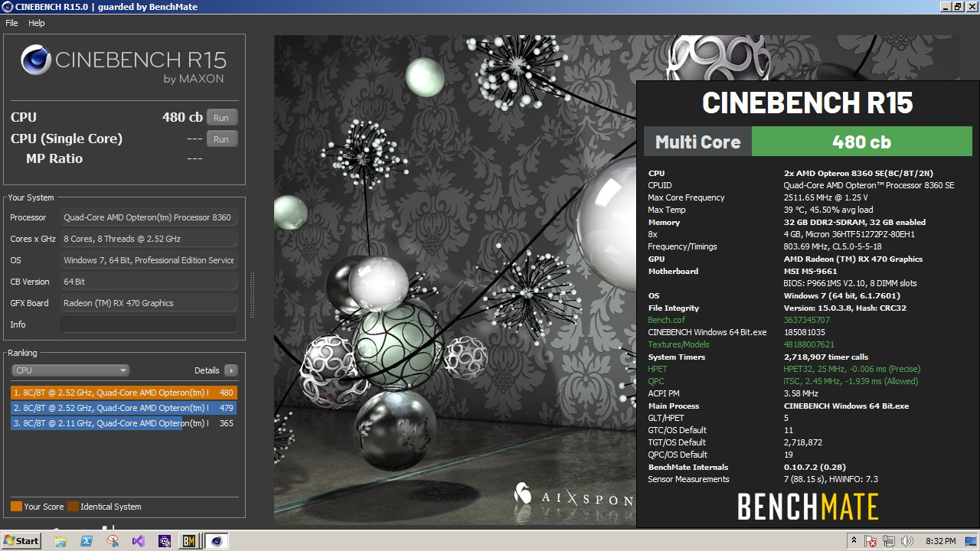Select ranking entry 2 scoring 479
This screenshot has height=551, width=980.
[x=124, y=408]
